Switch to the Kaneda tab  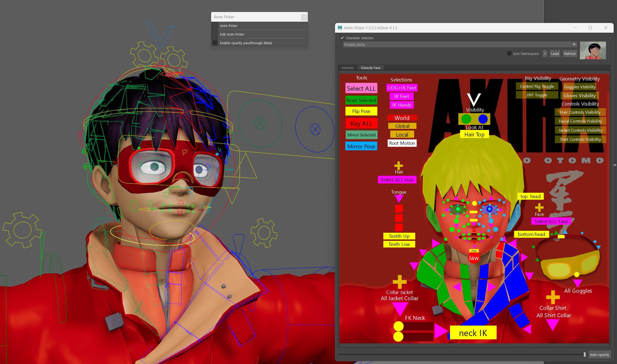coord(347,68)
